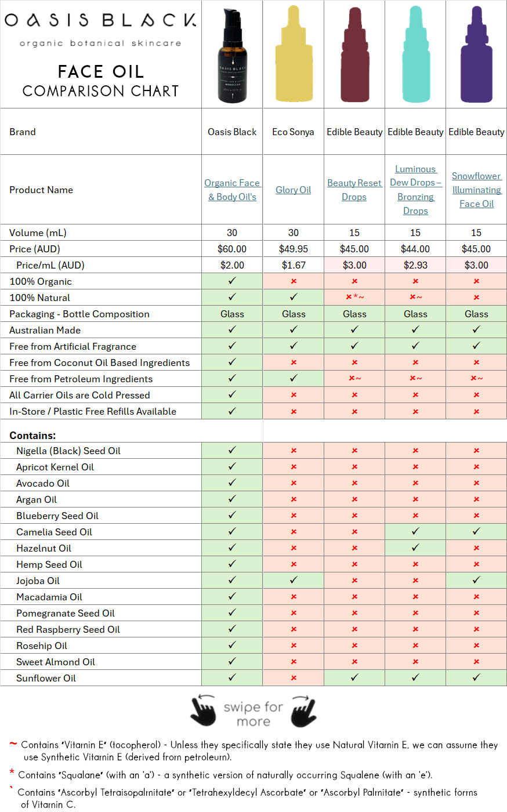Click the $44.00 price cell
Viewport: 507px width, 812px height.
tap(415, 249)
